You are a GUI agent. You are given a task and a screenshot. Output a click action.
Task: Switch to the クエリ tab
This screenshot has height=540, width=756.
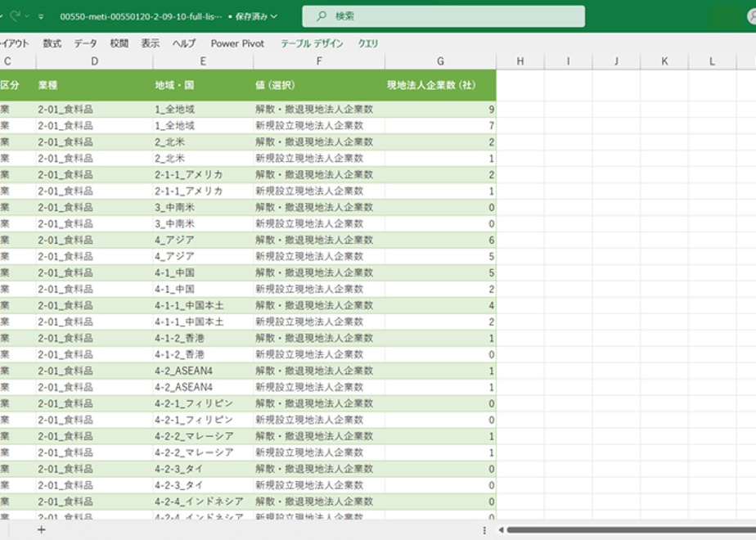(368, 43)
